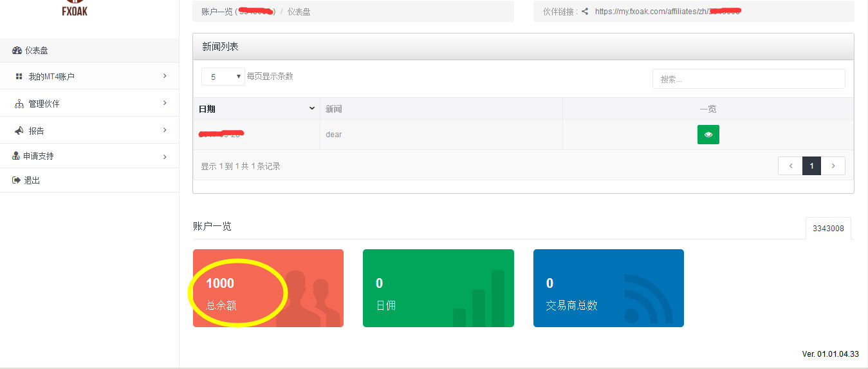Click the 新闻 column header
Viewport: 868px width, 369px height.
441,109
